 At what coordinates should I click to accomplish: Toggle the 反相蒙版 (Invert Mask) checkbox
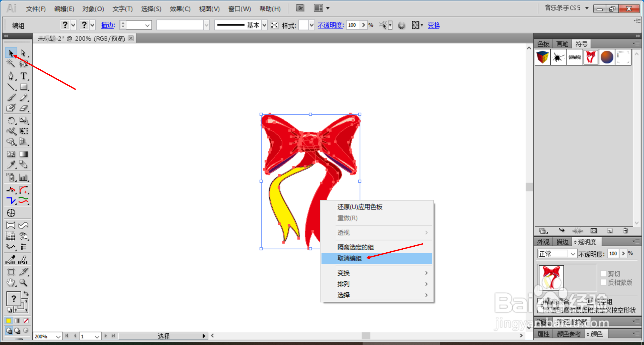603,282
